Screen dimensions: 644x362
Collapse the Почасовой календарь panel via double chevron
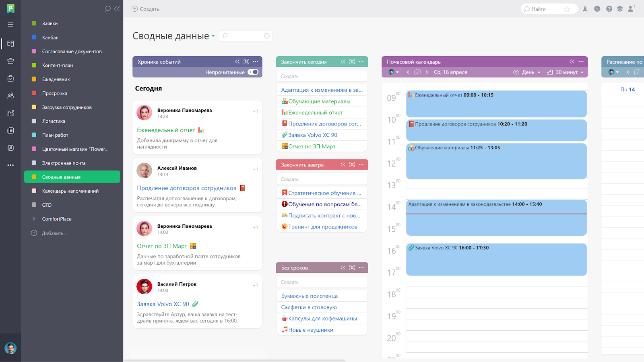pos(572,62)
